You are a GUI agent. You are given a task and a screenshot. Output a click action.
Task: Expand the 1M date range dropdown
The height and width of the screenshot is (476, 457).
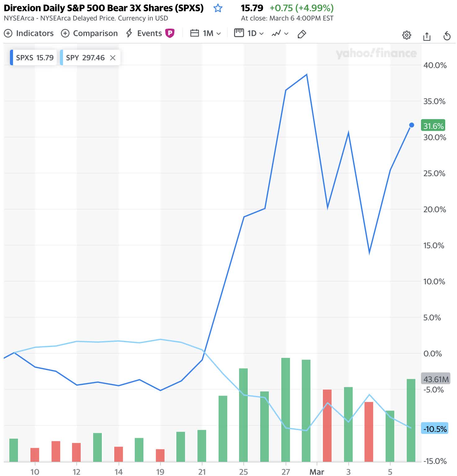pyautogui.click(x=211, y=33)
